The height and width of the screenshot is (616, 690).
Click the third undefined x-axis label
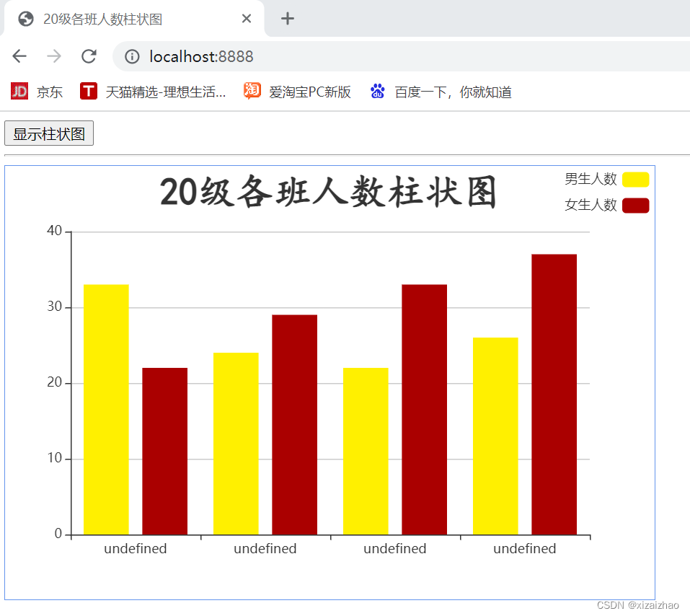click(x=395, y=549)
